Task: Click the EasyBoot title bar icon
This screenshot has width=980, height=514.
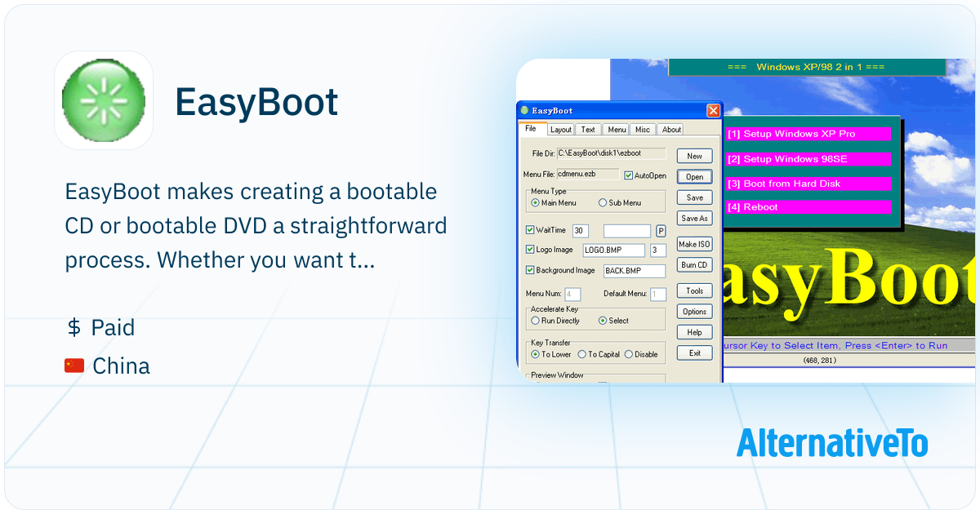Action: click(524, 110)
